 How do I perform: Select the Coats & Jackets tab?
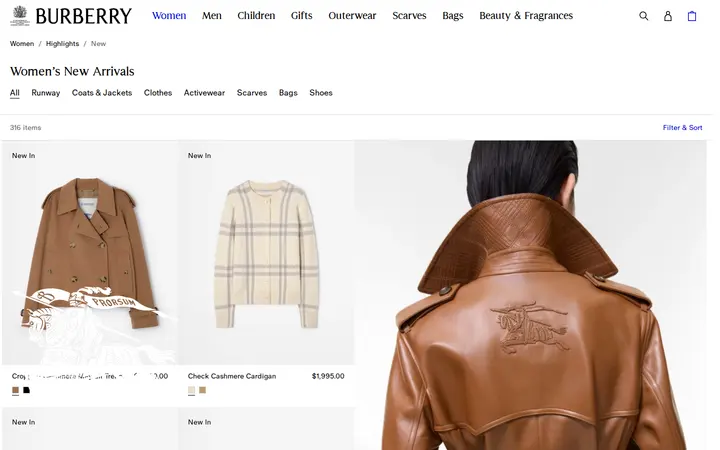pos(102,93)
